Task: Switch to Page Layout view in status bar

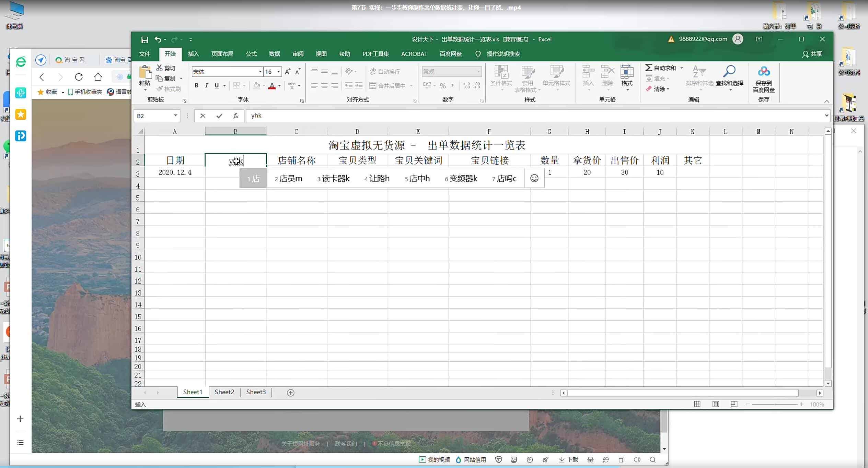Action: (716, 404)
